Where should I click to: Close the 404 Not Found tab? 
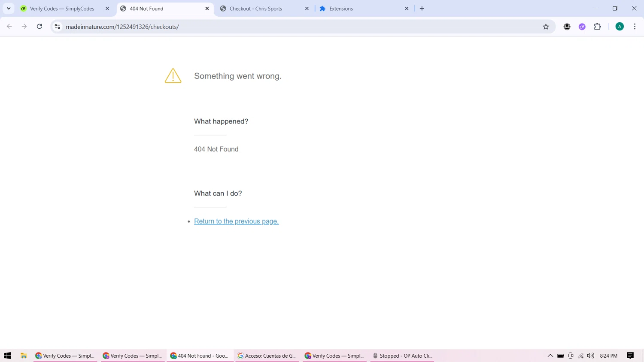[x=207, y=9]
